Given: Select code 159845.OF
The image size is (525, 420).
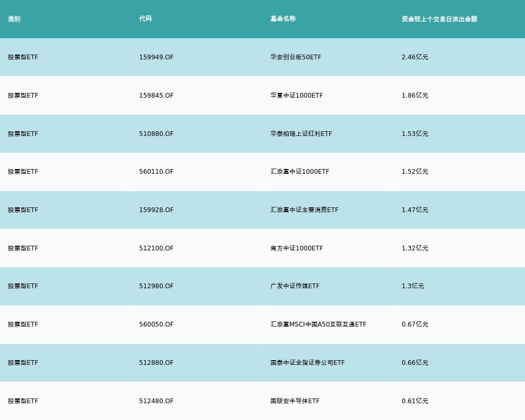Looking at the screenshot, I should tap(156, 96).
